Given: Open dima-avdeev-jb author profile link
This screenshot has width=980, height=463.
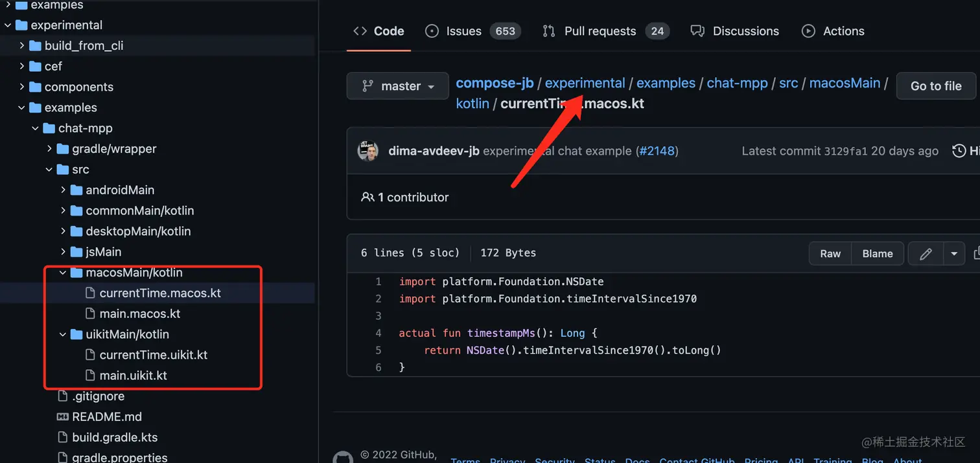Looking at the screenshot, I should click(434, 151).
